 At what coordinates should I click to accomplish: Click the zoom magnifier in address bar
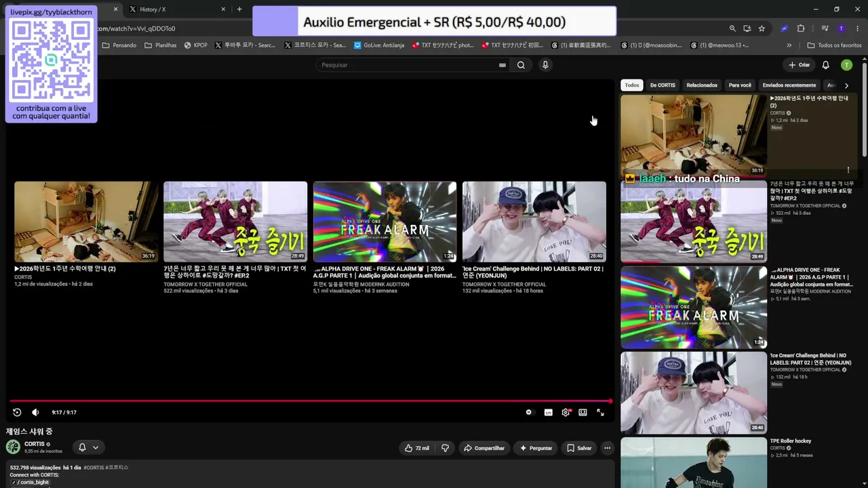click(732, 28)
